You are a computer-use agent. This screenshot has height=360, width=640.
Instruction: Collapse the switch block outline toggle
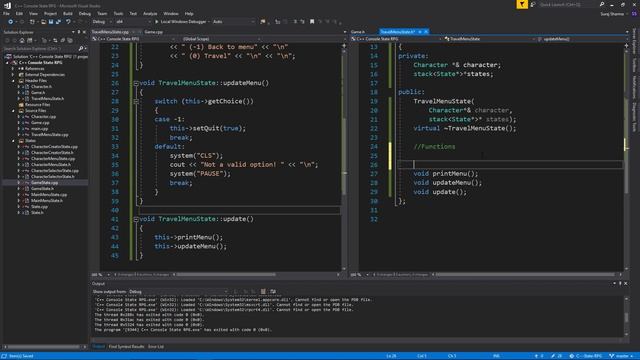coord(136,101)
